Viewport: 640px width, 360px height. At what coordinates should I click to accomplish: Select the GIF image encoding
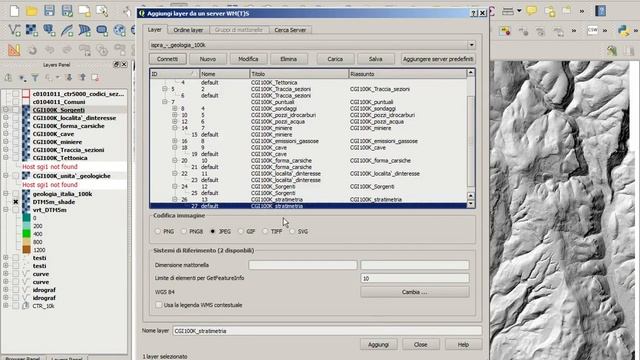point(241,231)
